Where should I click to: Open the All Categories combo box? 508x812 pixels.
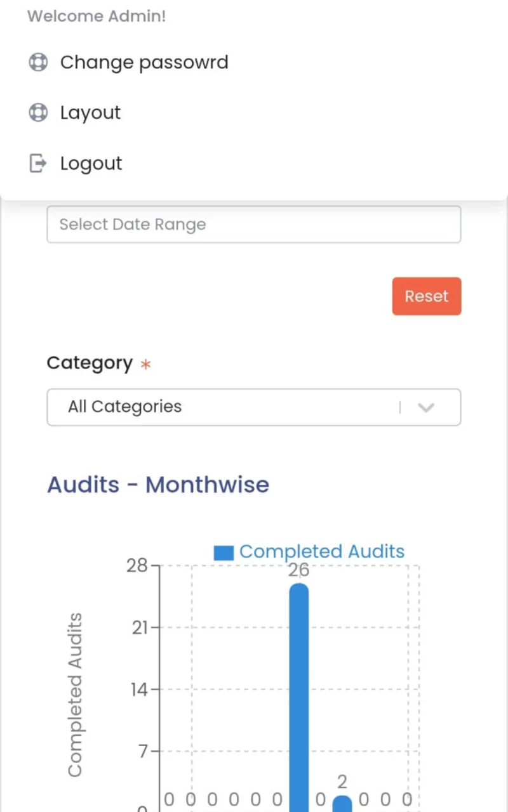point(254,407)
